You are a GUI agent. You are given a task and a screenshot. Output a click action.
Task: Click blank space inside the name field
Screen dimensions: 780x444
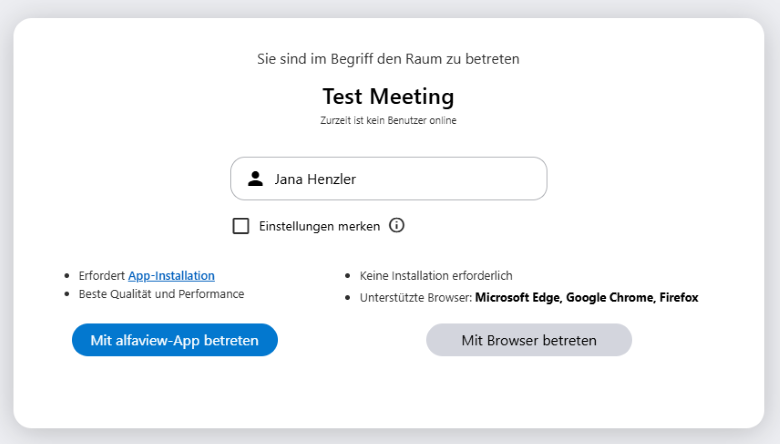460,180
